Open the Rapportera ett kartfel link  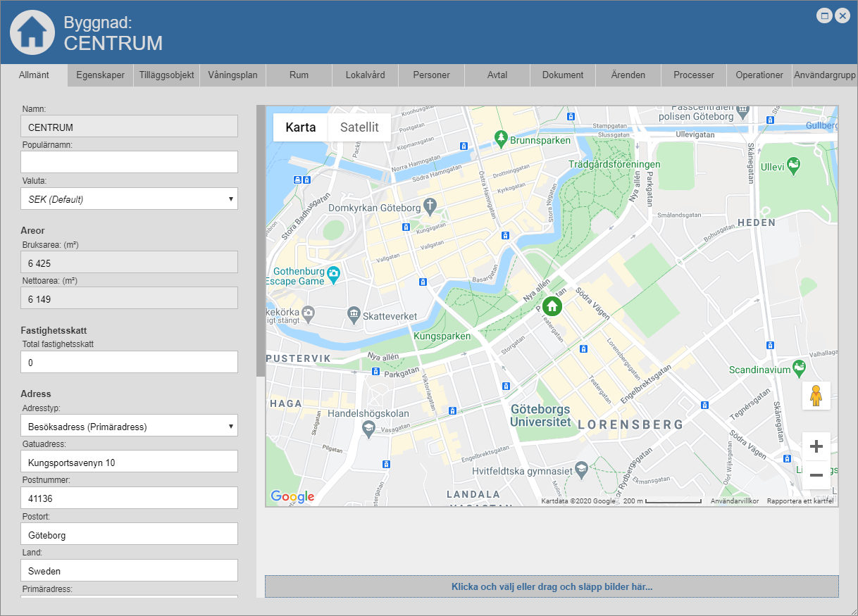(x=801, y=501)
